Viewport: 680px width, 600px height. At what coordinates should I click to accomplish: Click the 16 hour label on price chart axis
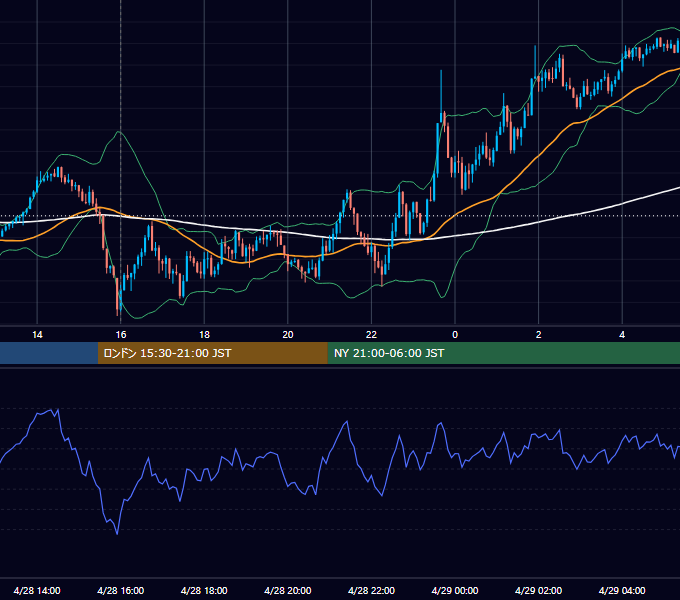pos(121,335)
